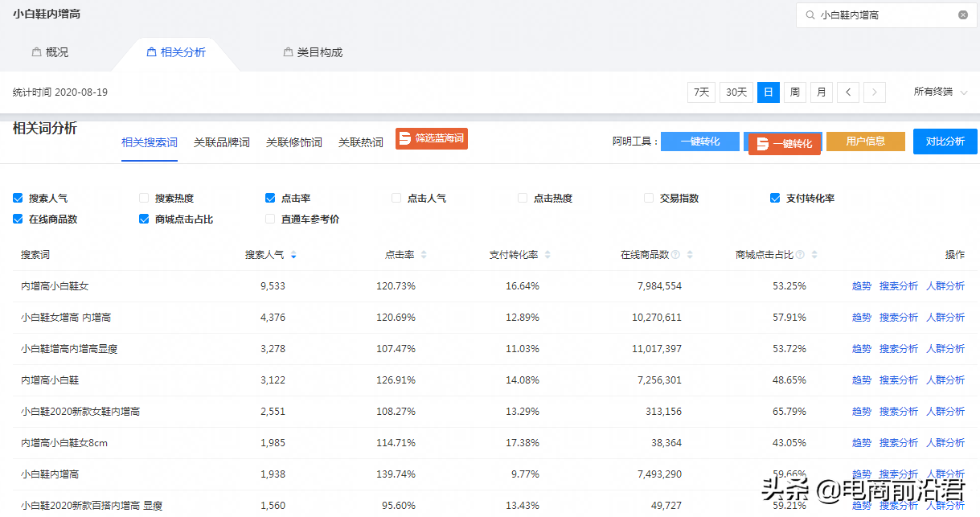
Task: Disable the 搜索人气 checkbox
Action: click(17, 197)
